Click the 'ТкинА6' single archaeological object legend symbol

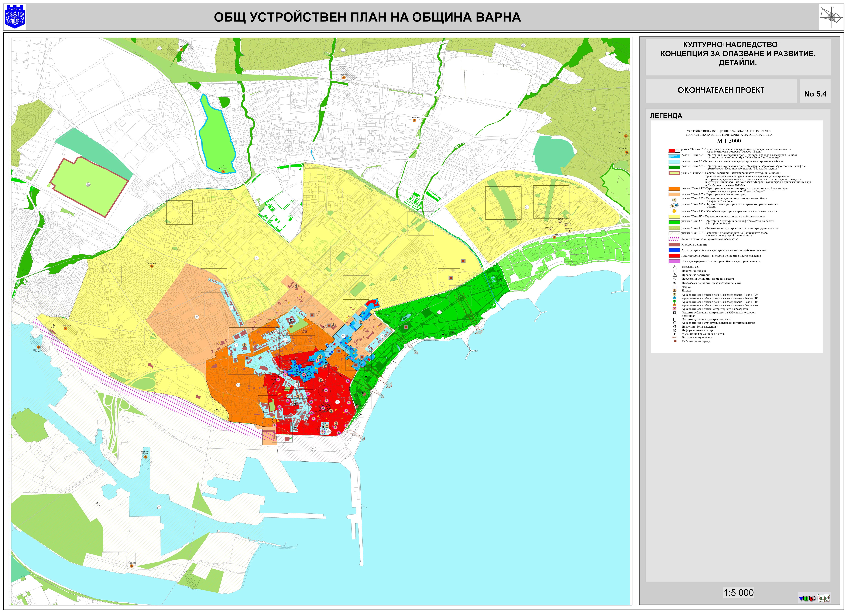(x=674, y=200)
